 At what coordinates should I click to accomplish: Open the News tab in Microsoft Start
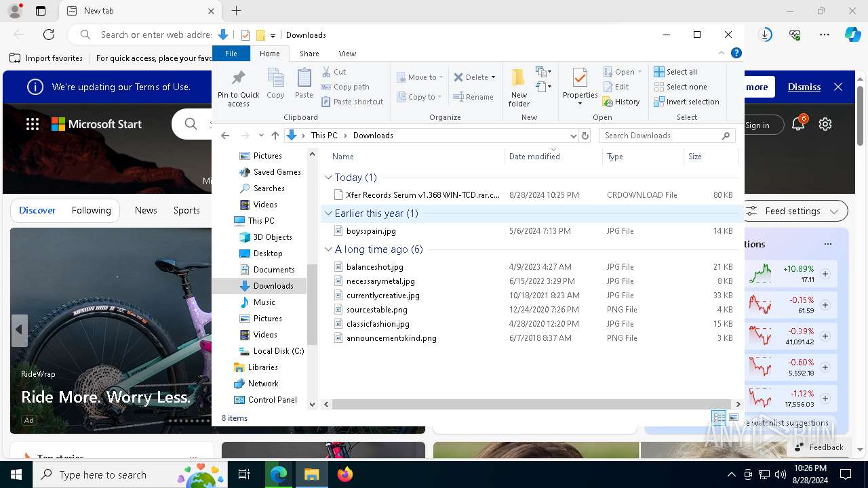(x=146, y=210)
